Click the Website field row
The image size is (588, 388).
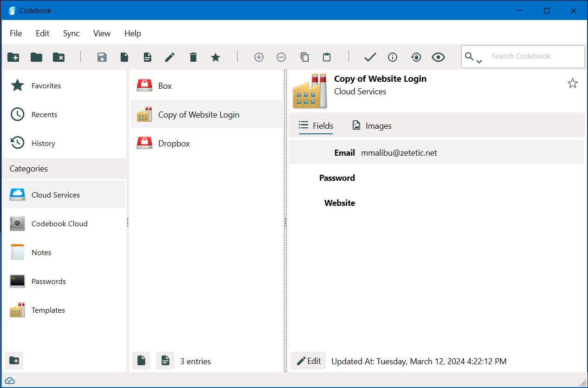pyautogui.click(x=436, y=203)
